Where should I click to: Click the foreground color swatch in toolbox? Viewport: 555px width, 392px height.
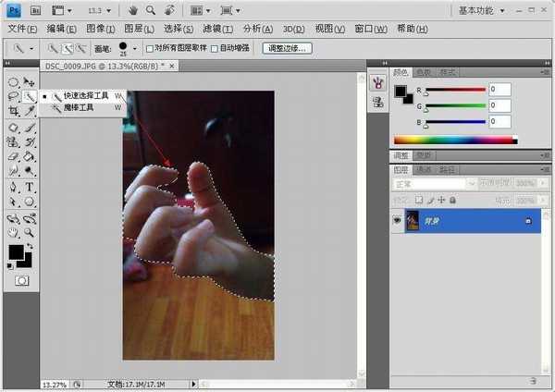coord(17,251)
